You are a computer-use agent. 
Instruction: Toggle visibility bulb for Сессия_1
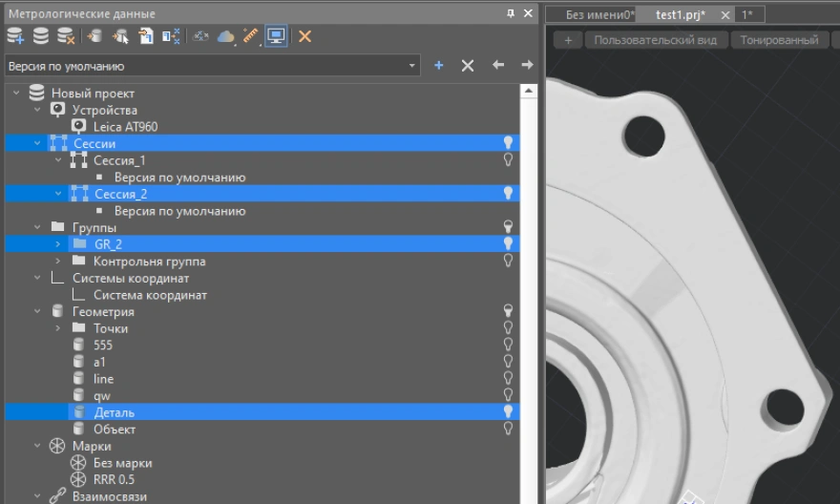coord(509,160)
